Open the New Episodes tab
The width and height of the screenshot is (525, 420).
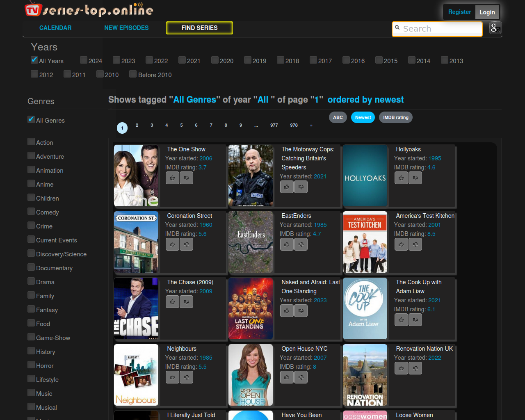click(126, 28)
